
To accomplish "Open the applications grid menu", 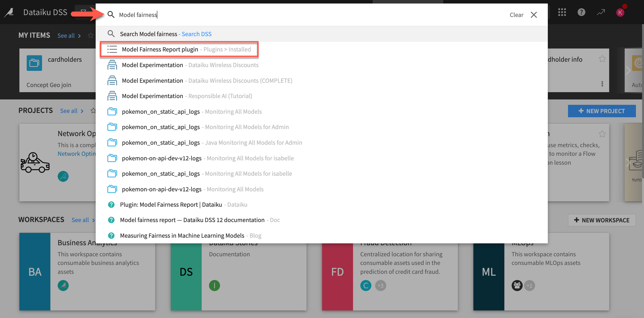I will tap(562, 12).
